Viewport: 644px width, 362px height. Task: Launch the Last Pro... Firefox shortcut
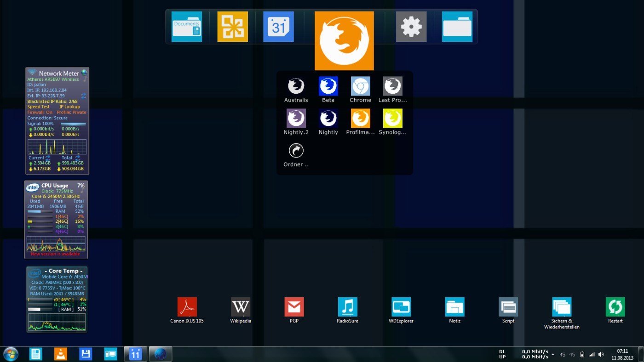point(393,90)
